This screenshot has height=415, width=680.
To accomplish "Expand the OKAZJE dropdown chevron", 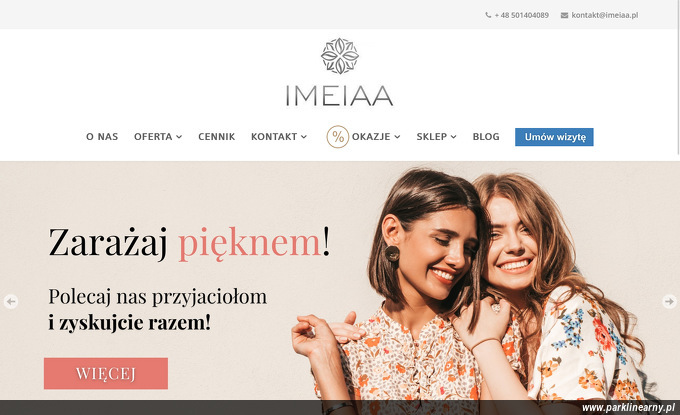I will coord(397,137).
